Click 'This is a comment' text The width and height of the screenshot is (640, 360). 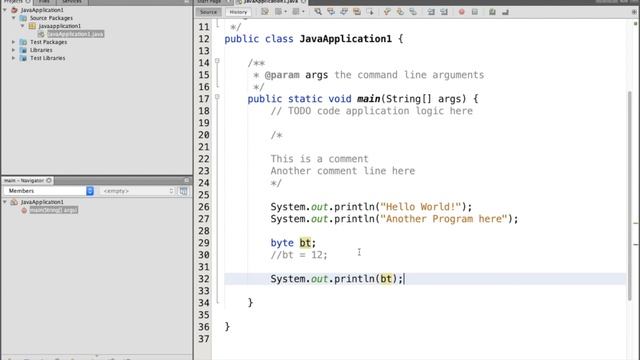tap(319, 159)
